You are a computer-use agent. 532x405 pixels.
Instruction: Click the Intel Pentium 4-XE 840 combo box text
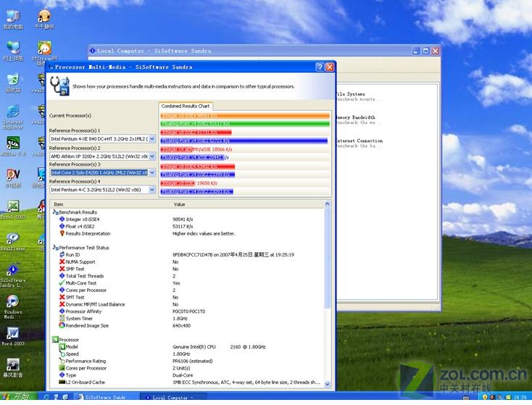click(x=99, y=138)
